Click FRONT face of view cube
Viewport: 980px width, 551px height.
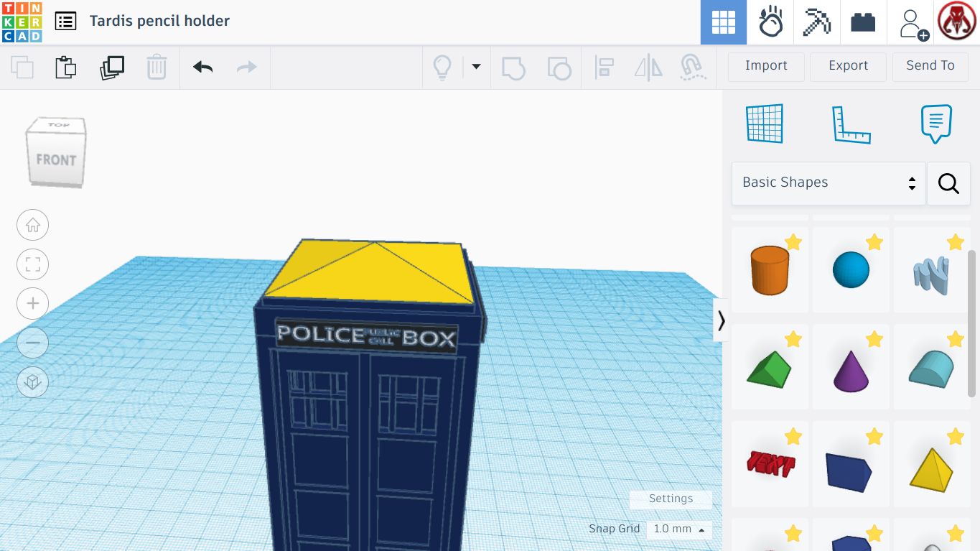(55, 159)
